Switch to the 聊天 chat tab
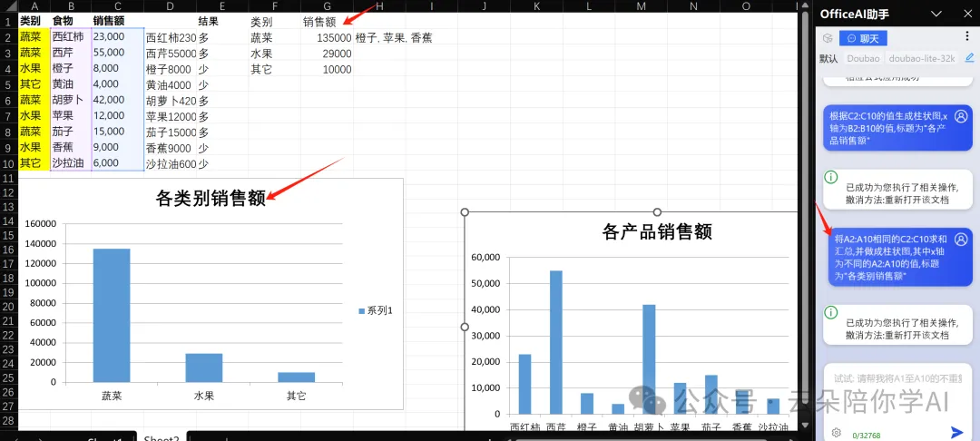 (x=863, y=39)
